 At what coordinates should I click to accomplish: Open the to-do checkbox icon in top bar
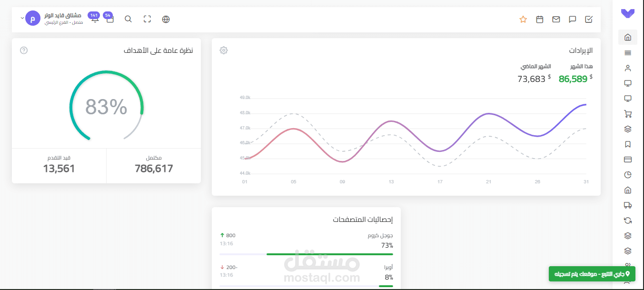[589, 20]
